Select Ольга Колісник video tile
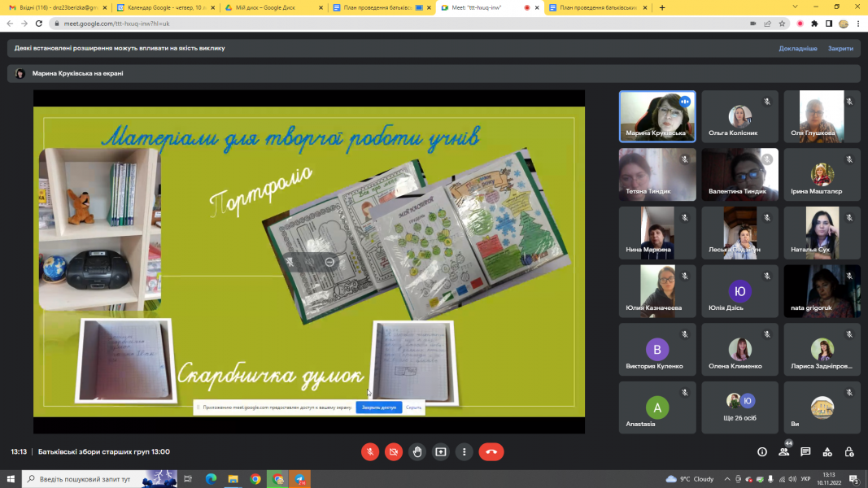This screenshot has height=488, width=868. [x=739, y=117]
